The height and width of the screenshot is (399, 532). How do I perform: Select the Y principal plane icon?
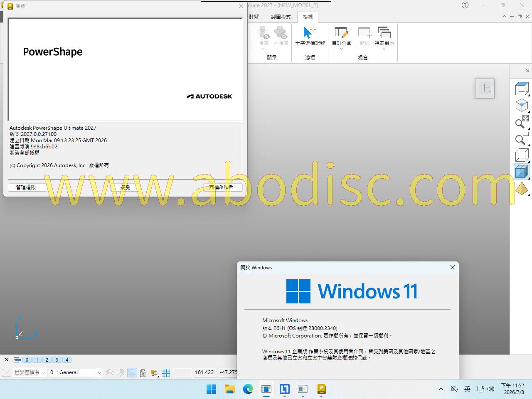[x=121, y=372]
